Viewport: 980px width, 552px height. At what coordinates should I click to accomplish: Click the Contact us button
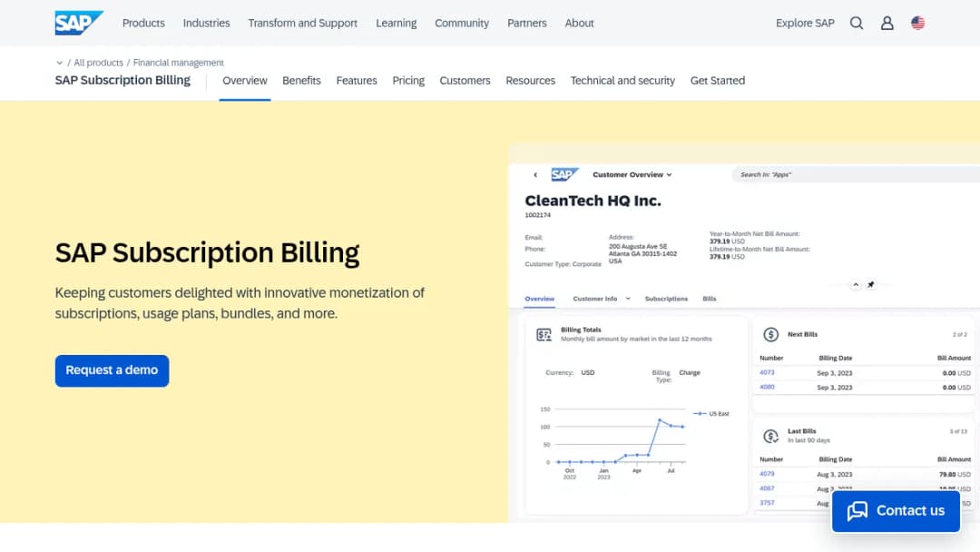click(x=896, y=511)
